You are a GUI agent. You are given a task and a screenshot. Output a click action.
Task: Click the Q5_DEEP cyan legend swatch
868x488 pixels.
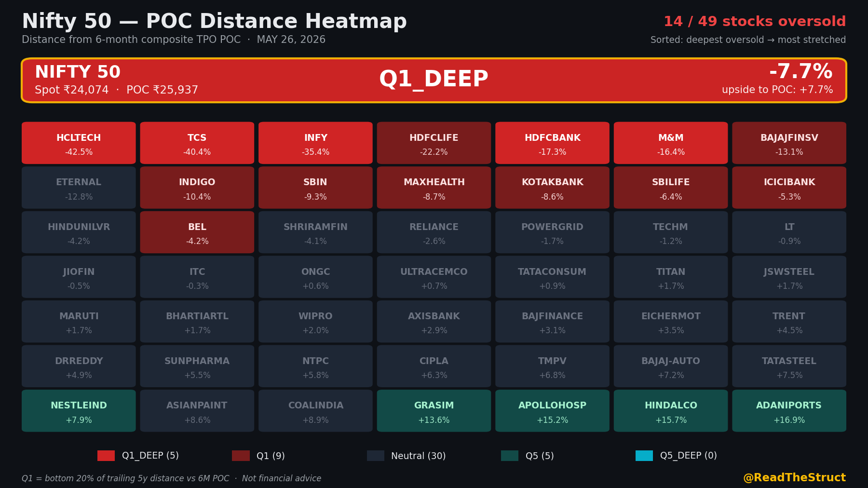tap(644, 456)
